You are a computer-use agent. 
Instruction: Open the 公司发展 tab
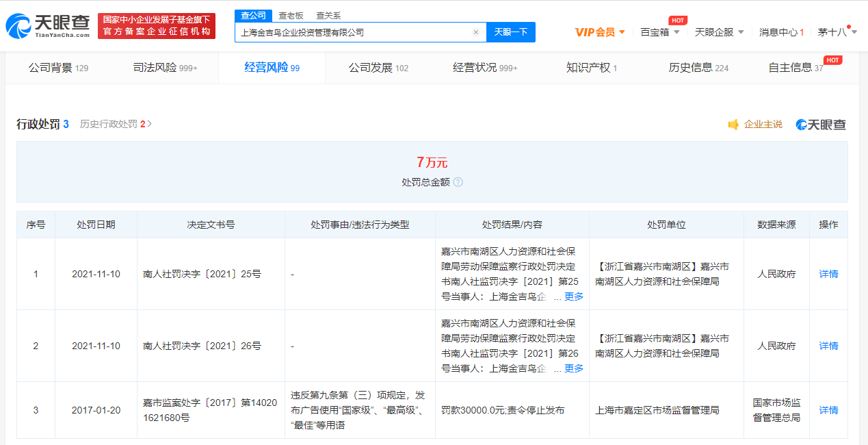click(x=378, y=68)
